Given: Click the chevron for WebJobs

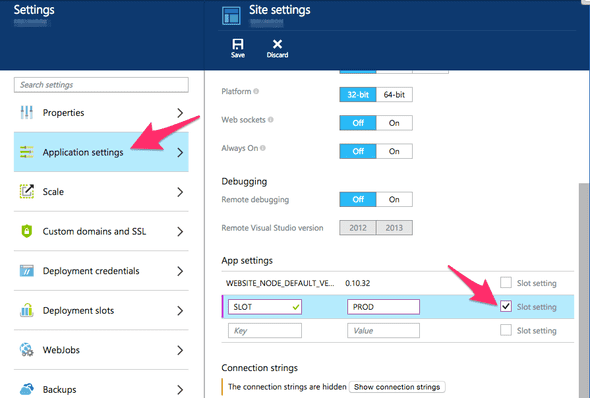Looking at the screenshot, I should coord(180,350).
